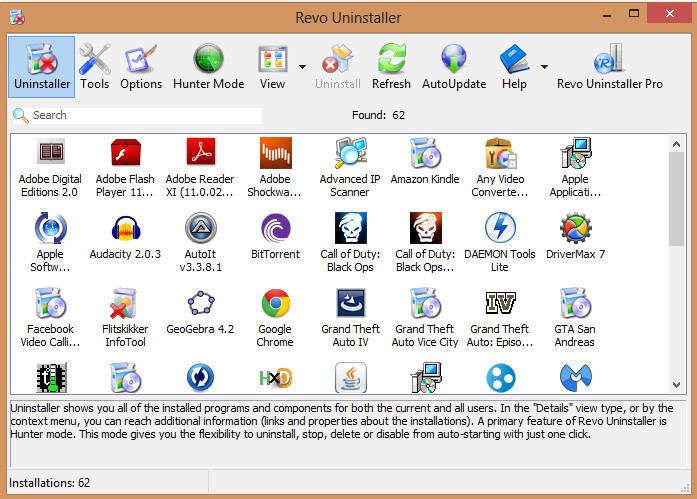Open the Tools toolbar button
The image size is (697, 499).
pyautogui.click(x=95, y=66)
